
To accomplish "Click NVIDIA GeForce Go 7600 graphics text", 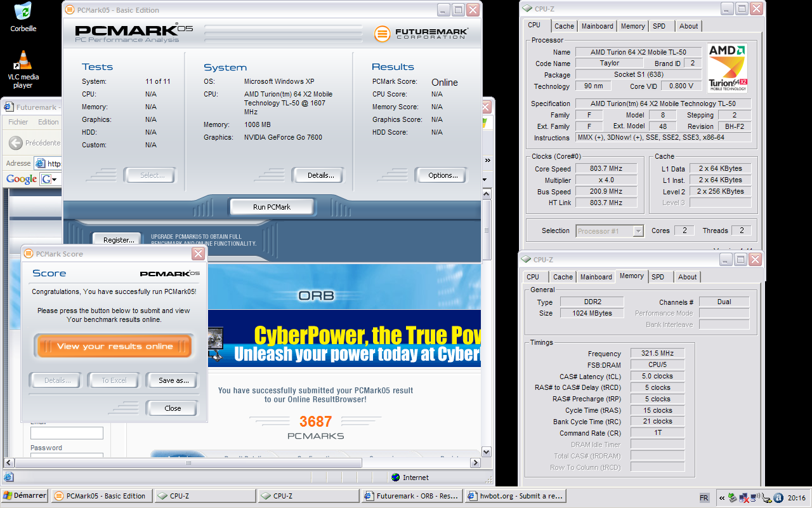I will tap(283, 137).
